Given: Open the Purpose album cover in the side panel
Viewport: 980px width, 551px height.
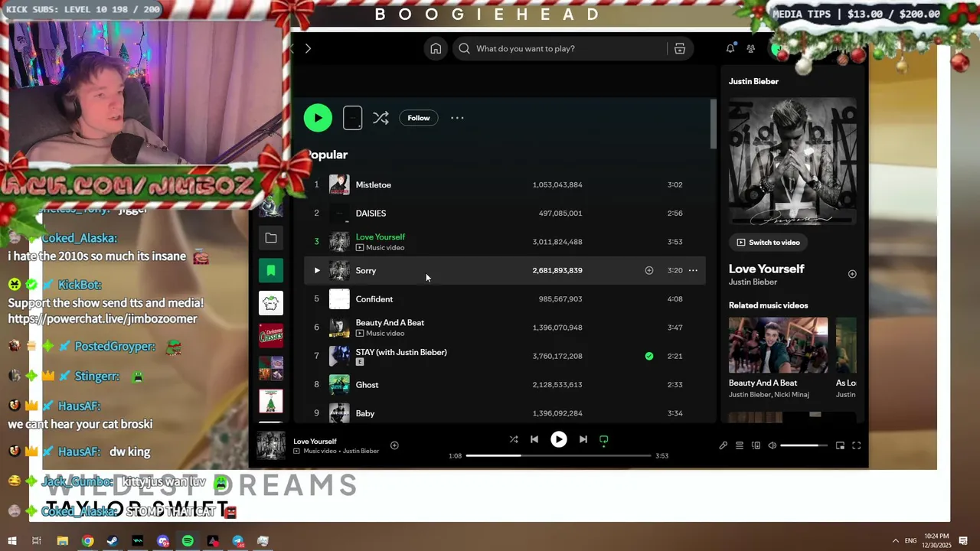Looking at the screenshot, I should 792,161.
